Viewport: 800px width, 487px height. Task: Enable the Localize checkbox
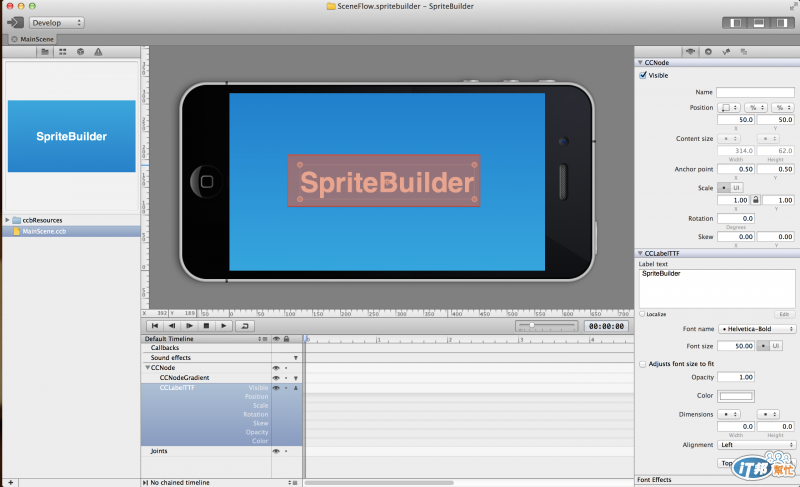pos(642,314)
